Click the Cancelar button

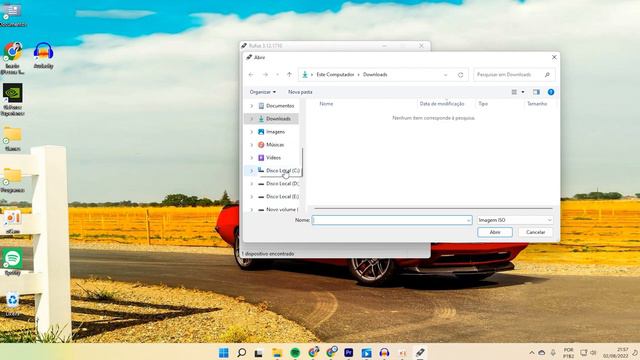536,232
